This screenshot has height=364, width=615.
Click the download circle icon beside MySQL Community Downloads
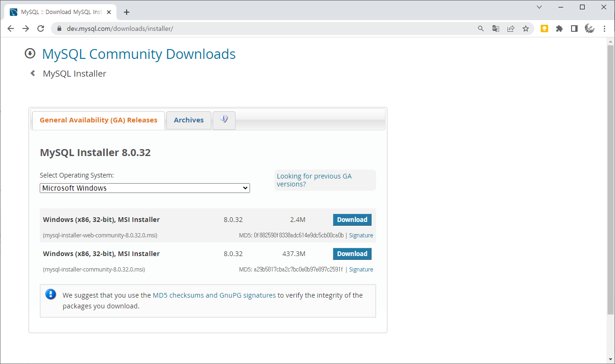pos(30,54)
